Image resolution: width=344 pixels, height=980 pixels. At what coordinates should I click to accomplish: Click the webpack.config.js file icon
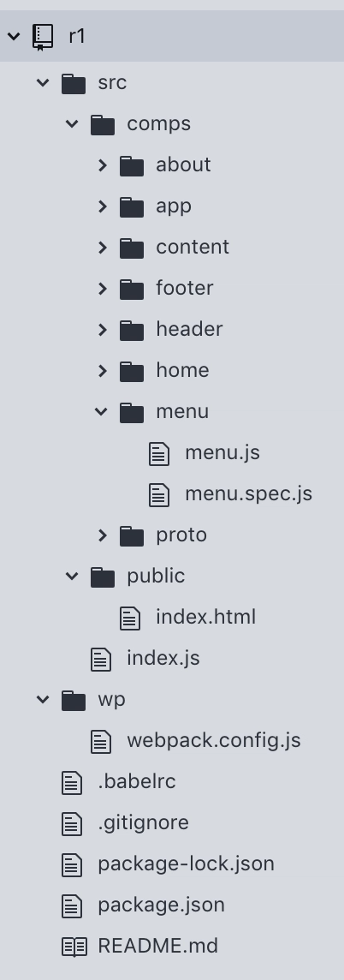(x=101, y=741)
